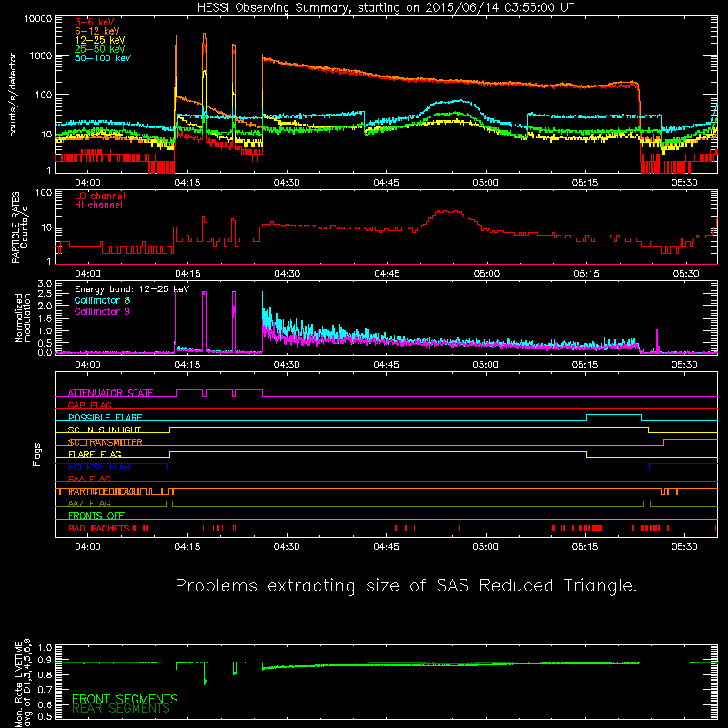
Task: Select the FRONT SEGMENTS legend label
Action: click(x=125, y=699)
